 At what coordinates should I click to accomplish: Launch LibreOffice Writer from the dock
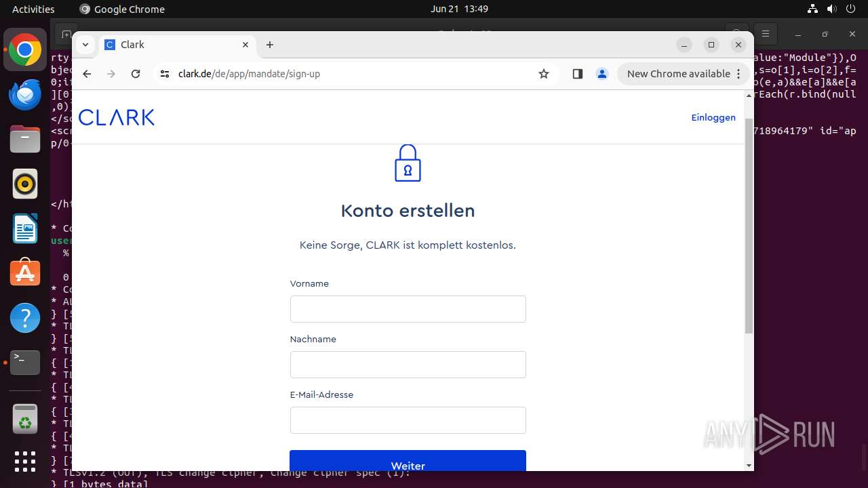tap(25, 228)
